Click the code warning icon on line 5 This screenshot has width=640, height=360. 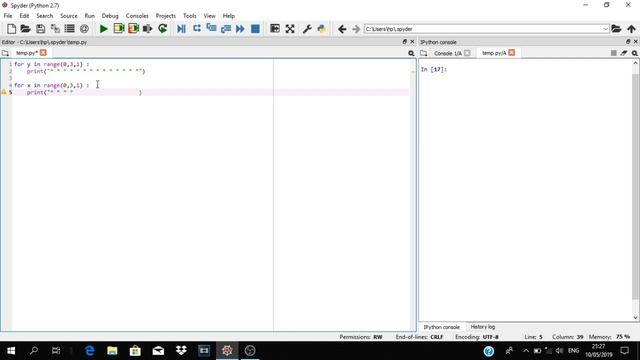click(x=4, y=92)
